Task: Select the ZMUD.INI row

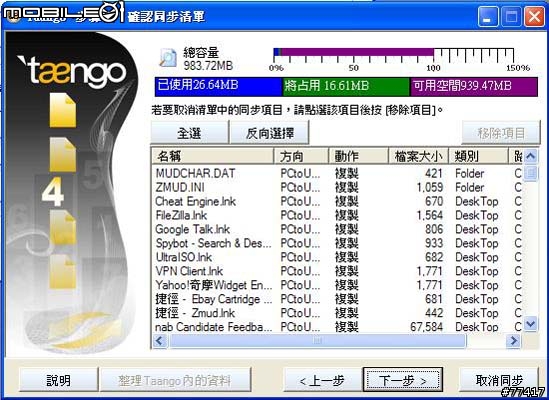Action: pyautogui.click(x=338, y=187)
